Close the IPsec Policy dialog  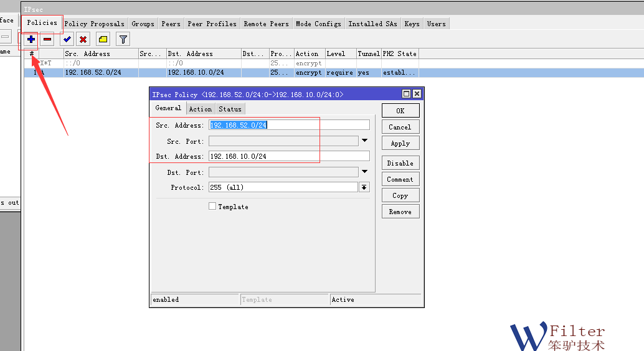coord(417,94)
